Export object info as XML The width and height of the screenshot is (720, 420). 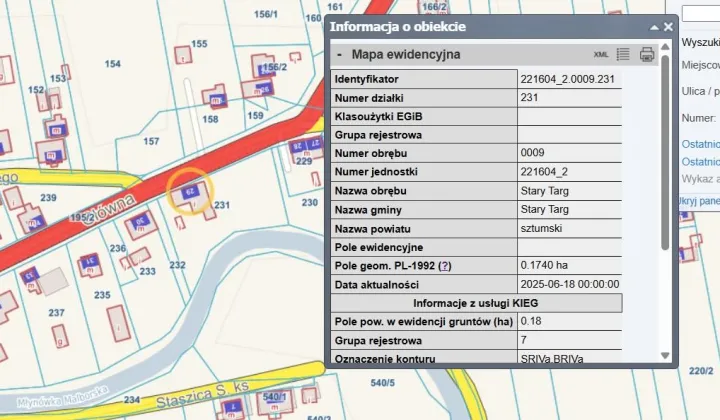coord(601,55)
